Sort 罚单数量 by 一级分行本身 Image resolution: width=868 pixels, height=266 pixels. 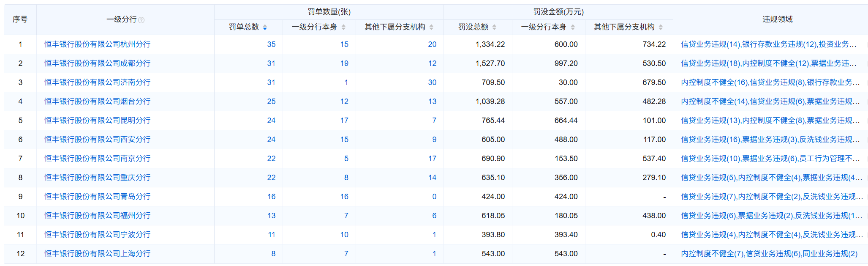[x=343, y=27]
